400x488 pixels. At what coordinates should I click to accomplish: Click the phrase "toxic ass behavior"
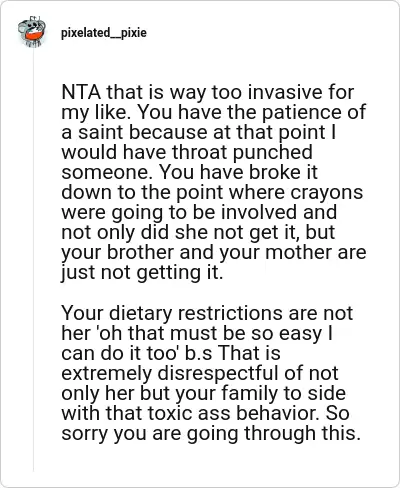tap(234, 413)
